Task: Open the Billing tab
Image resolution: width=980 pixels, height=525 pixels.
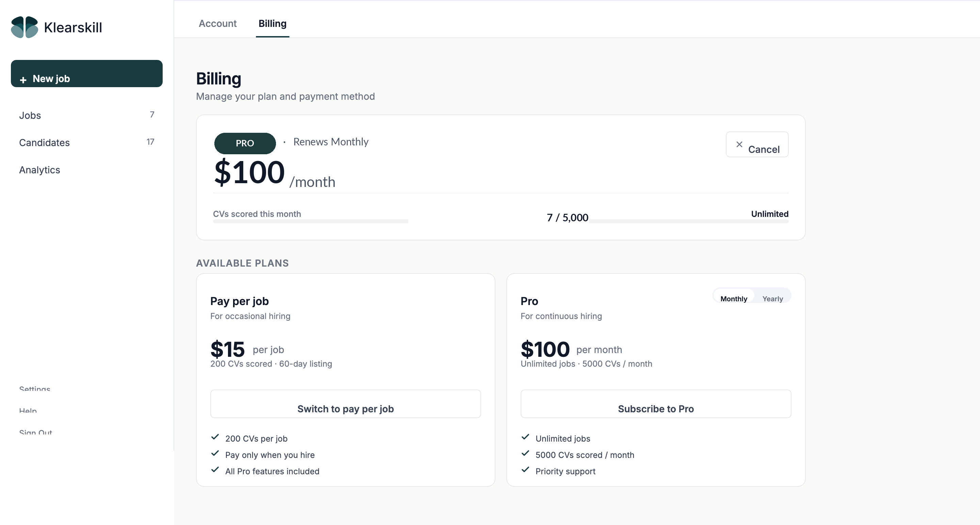Action: (x=272, y=23)
